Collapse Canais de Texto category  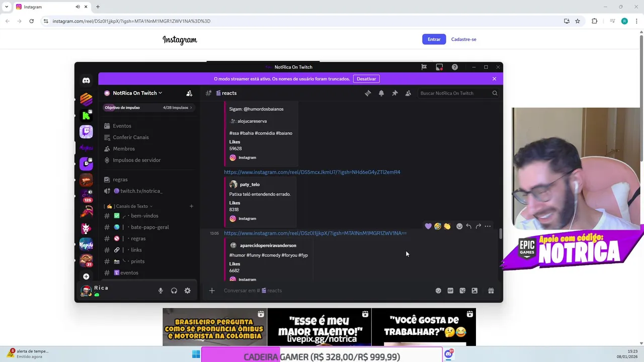click(x=128, y=206)
